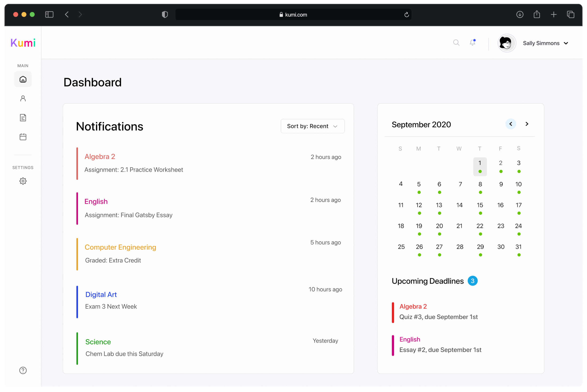Go to next month in calendar
This screenshot has width=587, height=392.
tap(527, 124)
